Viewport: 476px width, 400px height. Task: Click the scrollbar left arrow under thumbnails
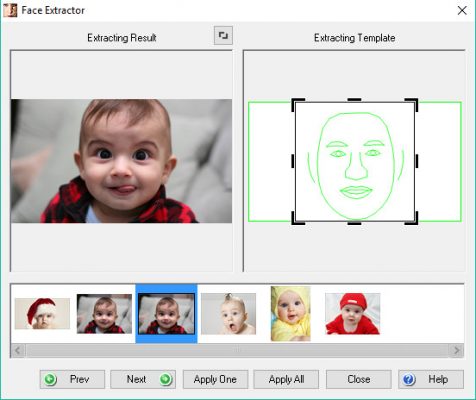pos(18,350)
